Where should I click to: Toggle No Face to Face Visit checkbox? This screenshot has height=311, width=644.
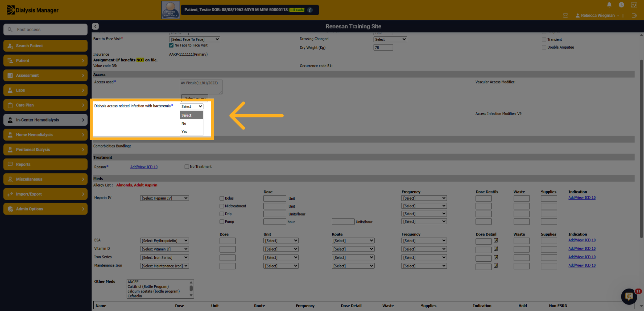[171, 45]
